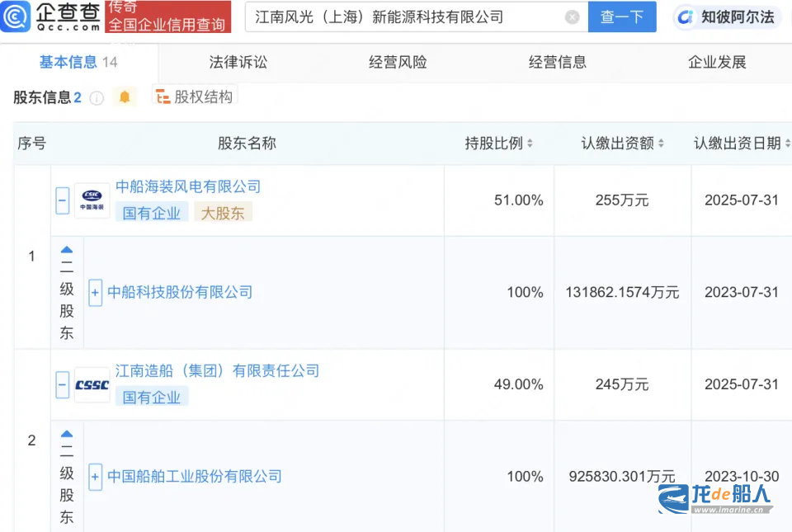The image size is (792, 532).
Task: Collapse the 中船海装风电有限公司 row
Action: 62,200
